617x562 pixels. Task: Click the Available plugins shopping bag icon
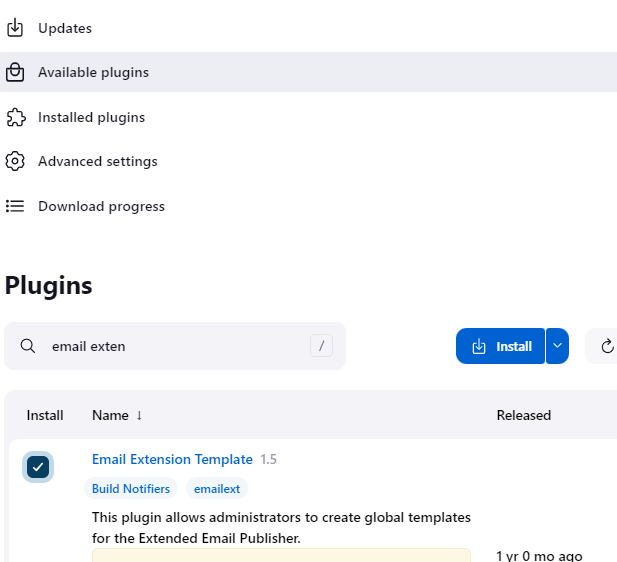click(15, 72)
